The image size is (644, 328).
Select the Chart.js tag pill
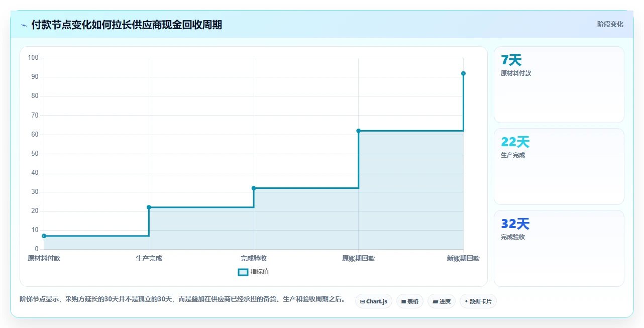[x=373, y=301]
